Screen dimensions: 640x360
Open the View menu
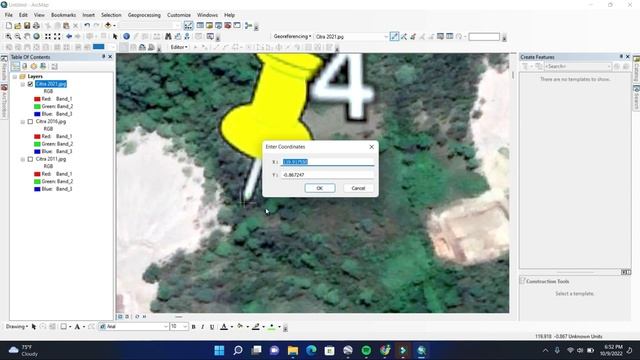39,15
